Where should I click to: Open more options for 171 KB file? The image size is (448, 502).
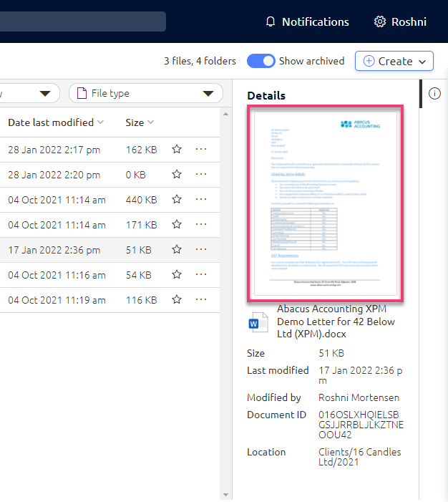201,225
